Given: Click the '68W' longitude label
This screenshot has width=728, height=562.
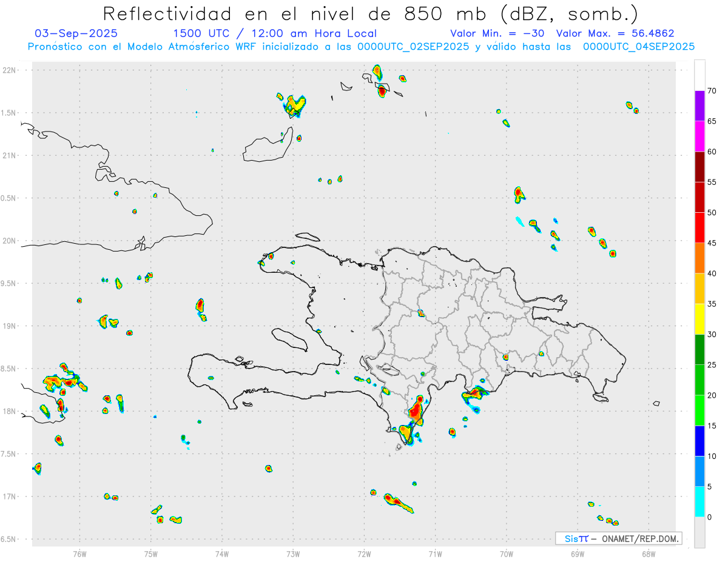Looking at the screenshot, I should pyautogui.click(x=649, y=554).
